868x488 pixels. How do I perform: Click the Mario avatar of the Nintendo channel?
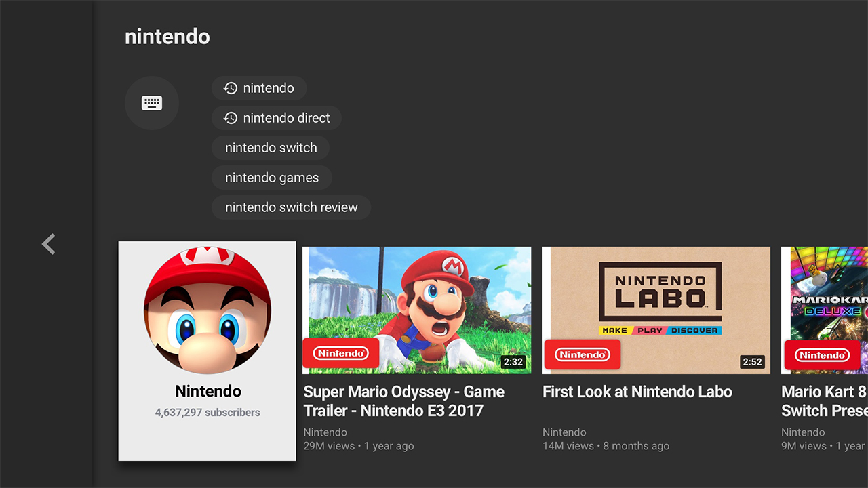[x=208, y=310]
